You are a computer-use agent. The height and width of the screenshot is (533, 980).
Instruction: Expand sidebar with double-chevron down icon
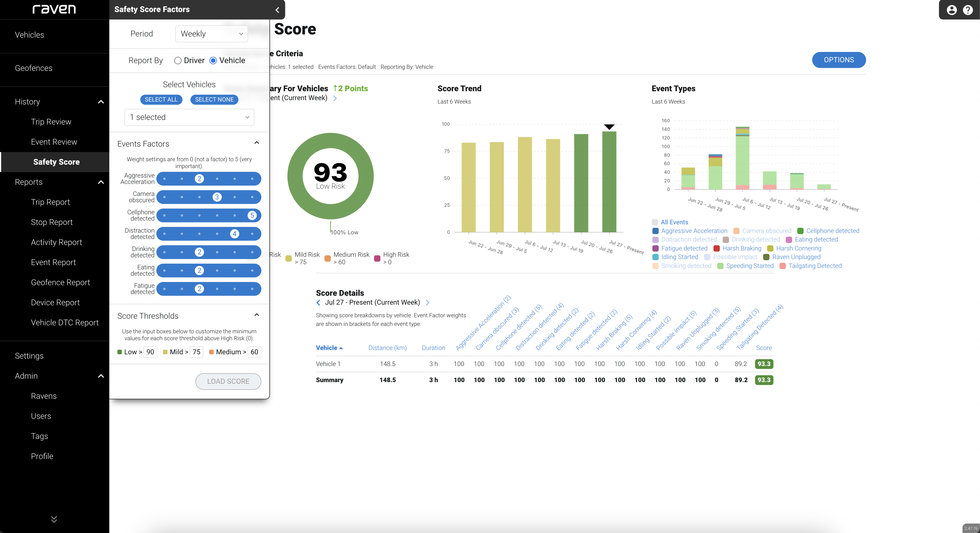(x=54, y=519)
